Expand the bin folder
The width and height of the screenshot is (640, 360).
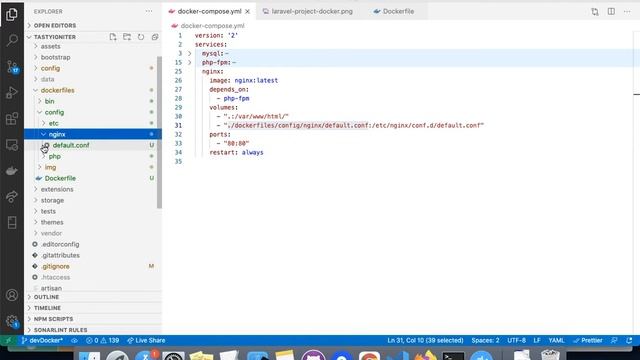coord(93,101)
